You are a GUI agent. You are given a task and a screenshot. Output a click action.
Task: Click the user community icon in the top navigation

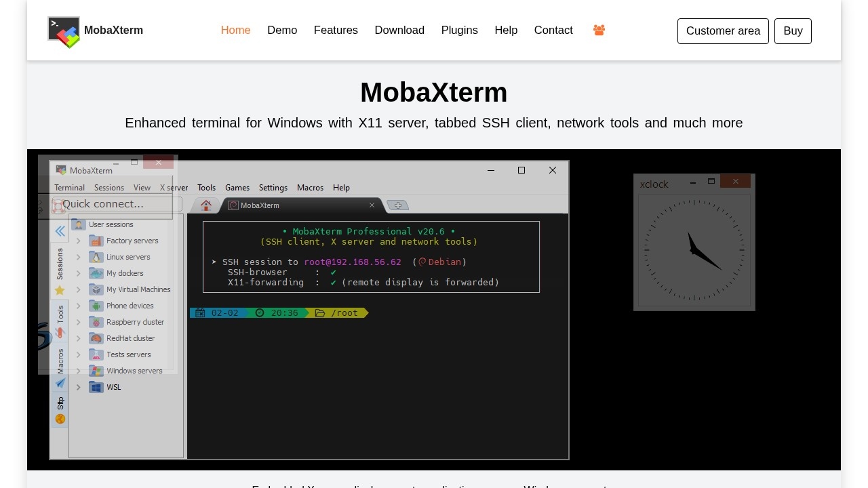[x=599, y=30]
